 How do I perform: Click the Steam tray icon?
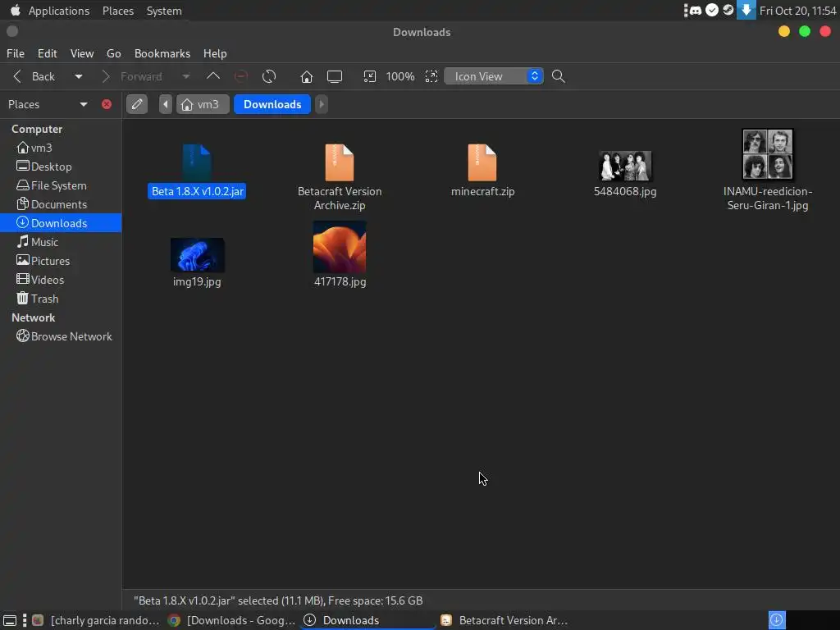[x=728, y=10]
